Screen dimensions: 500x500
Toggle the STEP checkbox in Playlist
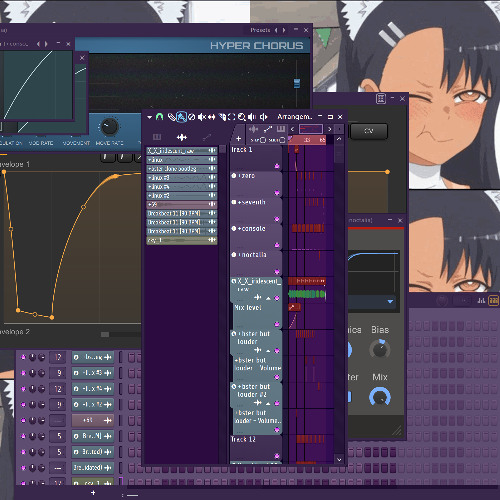[x=263, y=140]
